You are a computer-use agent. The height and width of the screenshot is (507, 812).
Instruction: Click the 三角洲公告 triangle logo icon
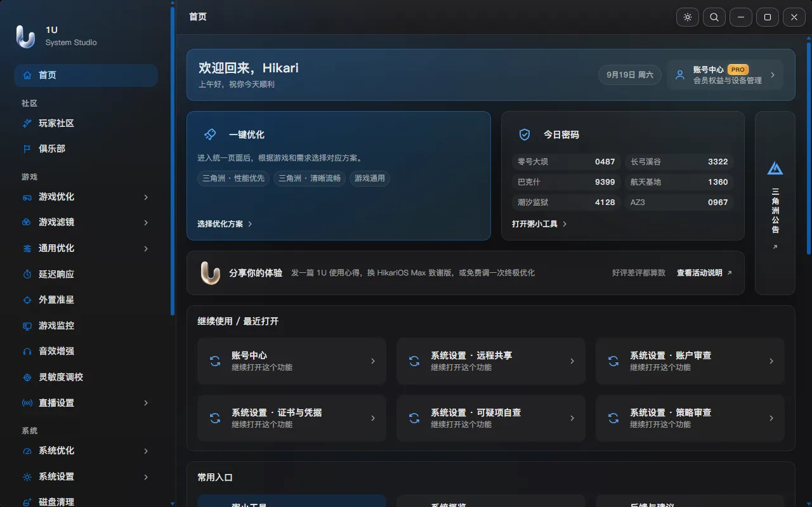pos(775,168)
